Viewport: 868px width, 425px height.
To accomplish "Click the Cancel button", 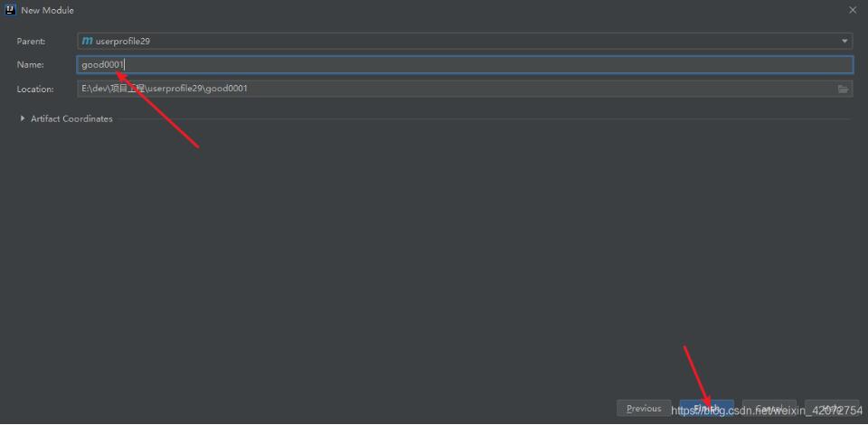I will click(769, 409).
